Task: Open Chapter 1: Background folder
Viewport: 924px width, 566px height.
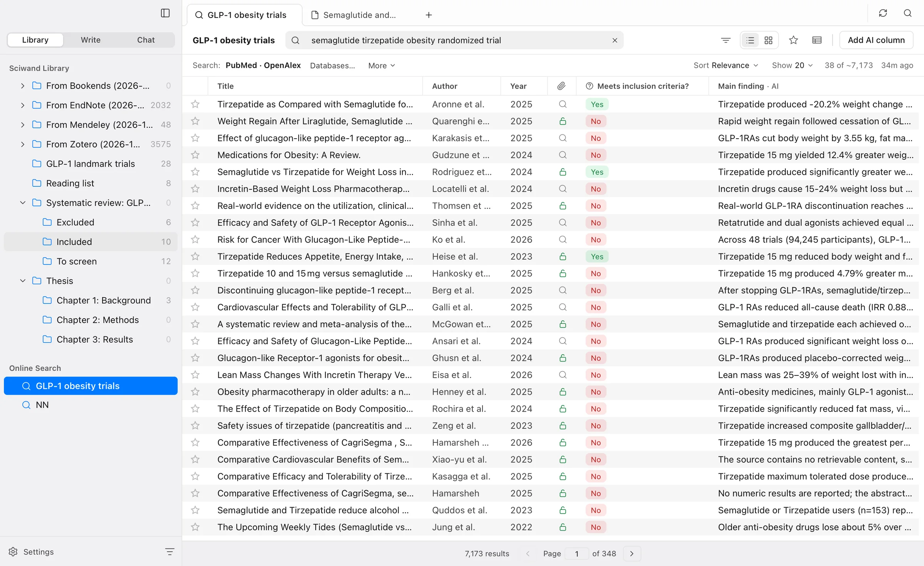Action: coord(90,301)
